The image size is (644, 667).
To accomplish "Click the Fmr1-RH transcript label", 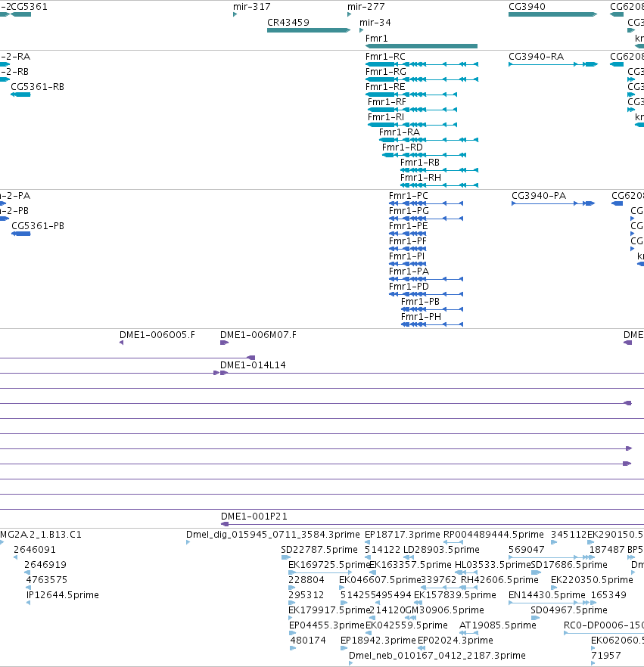I will [421, 178].
